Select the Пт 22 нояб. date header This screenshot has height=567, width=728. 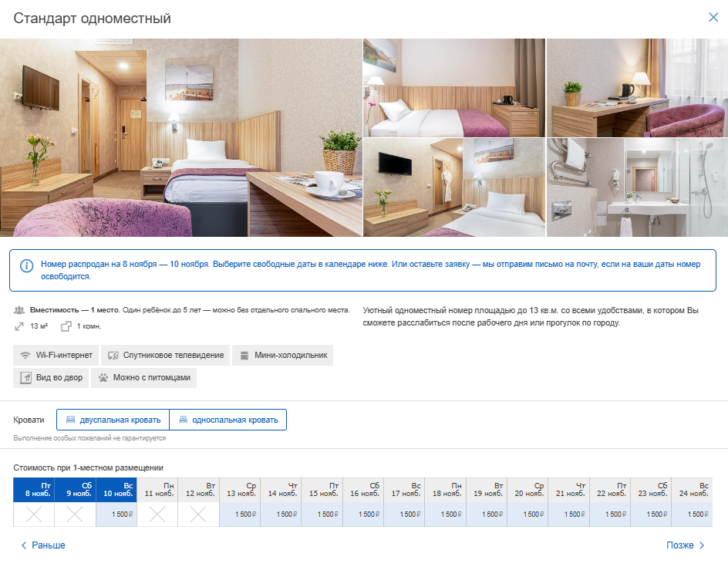coord(610,490)
